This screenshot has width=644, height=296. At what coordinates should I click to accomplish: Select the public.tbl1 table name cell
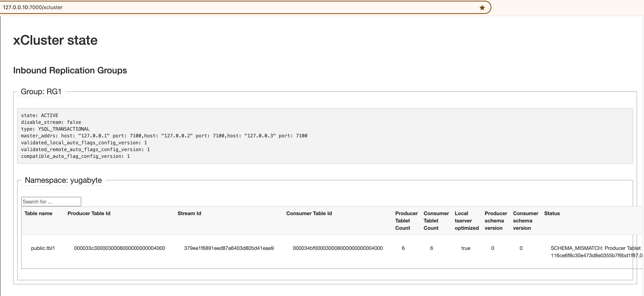pyautogui.click(x=43, y=248)
